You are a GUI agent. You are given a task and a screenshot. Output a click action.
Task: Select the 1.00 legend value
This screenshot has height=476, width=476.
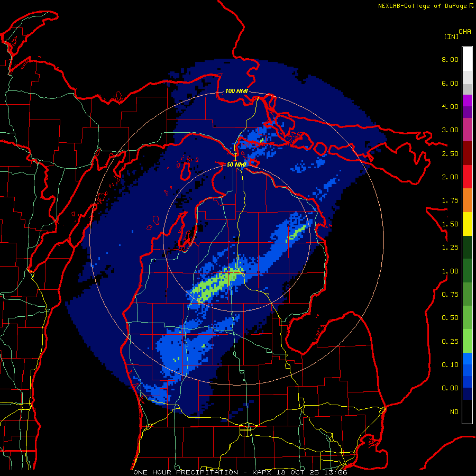(450, 271)
